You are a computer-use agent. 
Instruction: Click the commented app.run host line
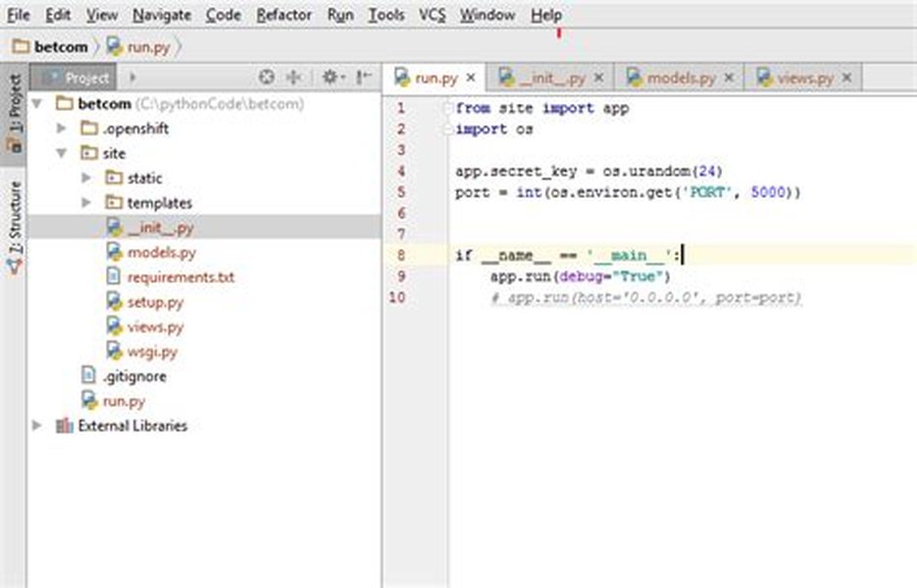(x=645, y=298)
